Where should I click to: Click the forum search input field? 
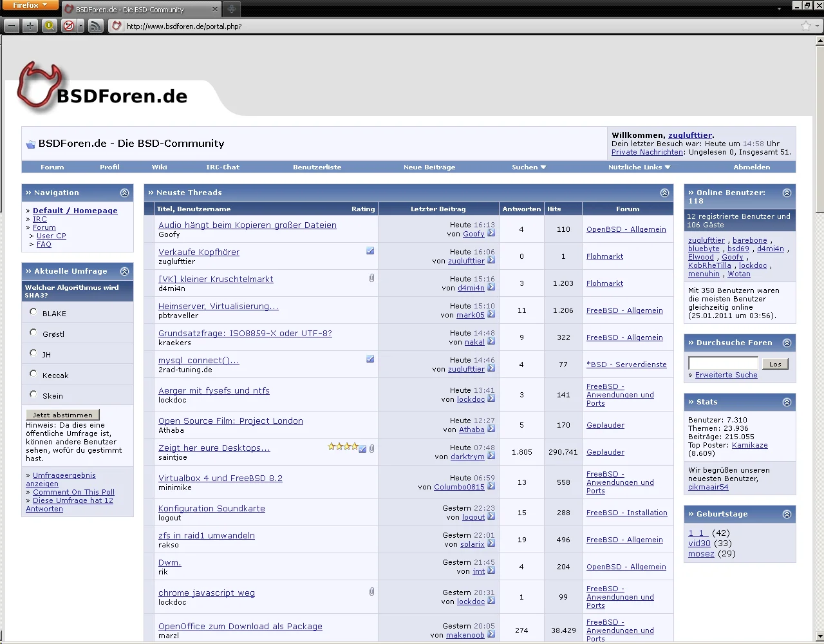pyautogui.click(x=723, y=363)
